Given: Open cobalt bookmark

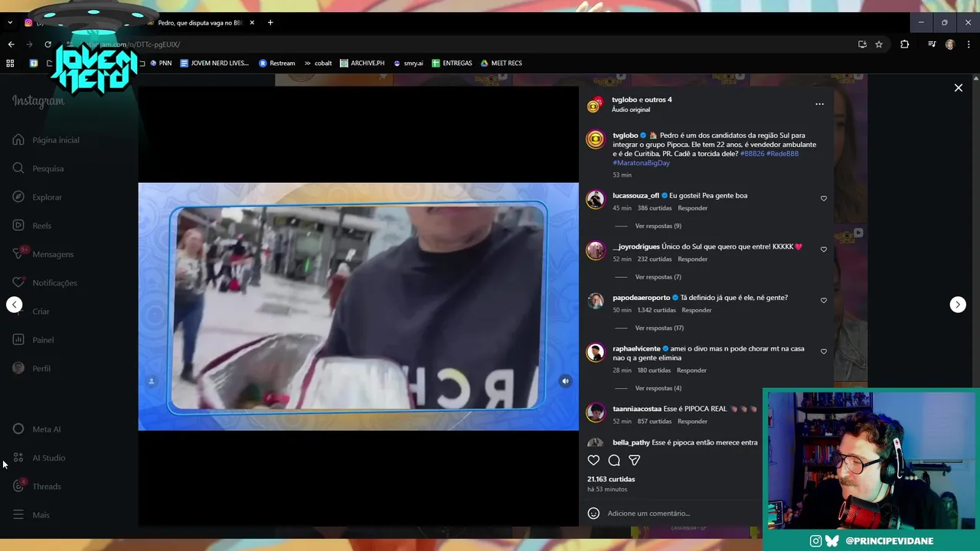Looking at the screenshot, I should coord(318,63).
